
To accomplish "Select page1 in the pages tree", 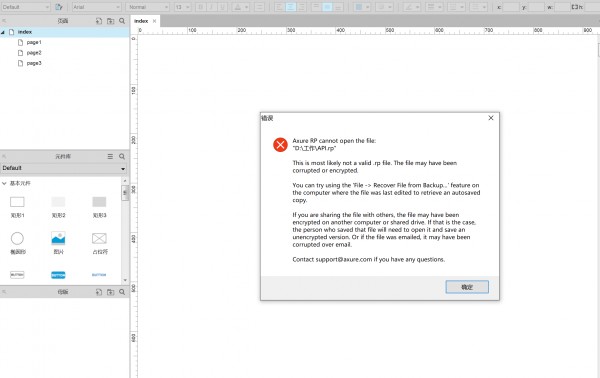I will tap(34, 42).
